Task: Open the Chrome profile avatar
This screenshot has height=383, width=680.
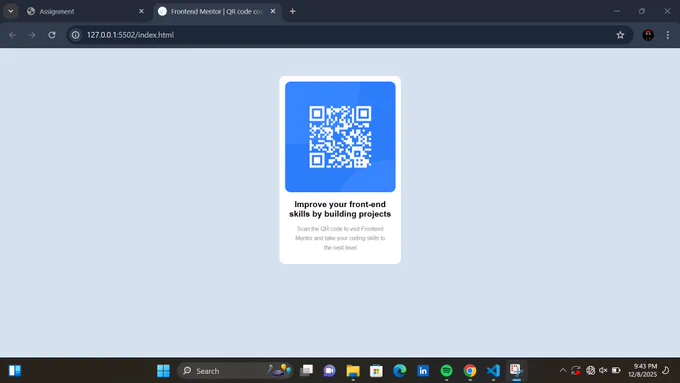Action: [648, 35]
